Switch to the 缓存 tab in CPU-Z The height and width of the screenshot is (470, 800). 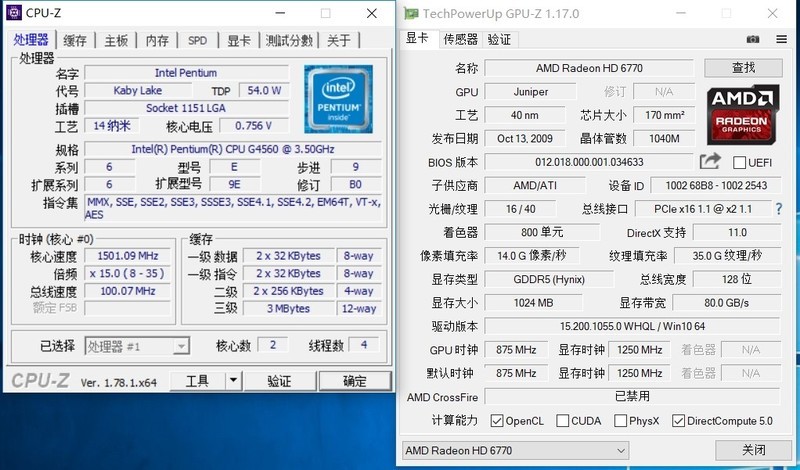[x=75, y=40]
